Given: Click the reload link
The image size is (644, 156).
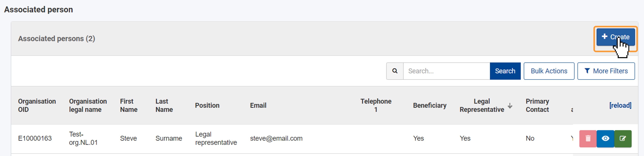Looking at the screenshot, I should click(x=620, y=105).
